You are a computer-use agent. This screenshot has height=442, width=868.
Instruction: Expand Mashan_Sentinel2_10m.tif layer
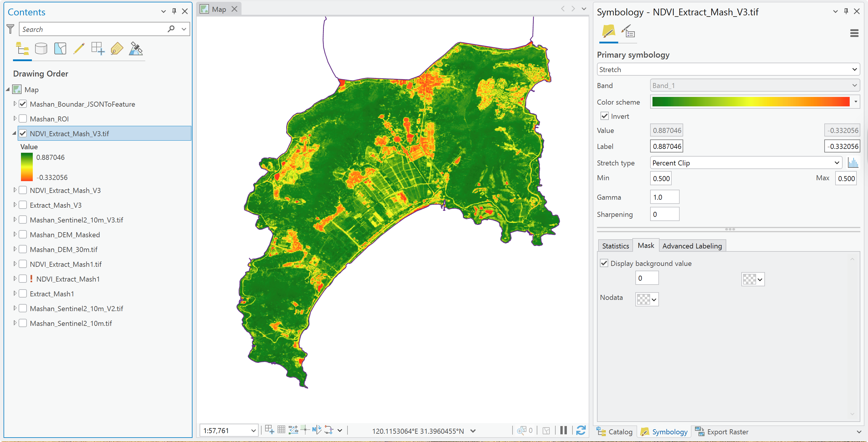point(15,323)
